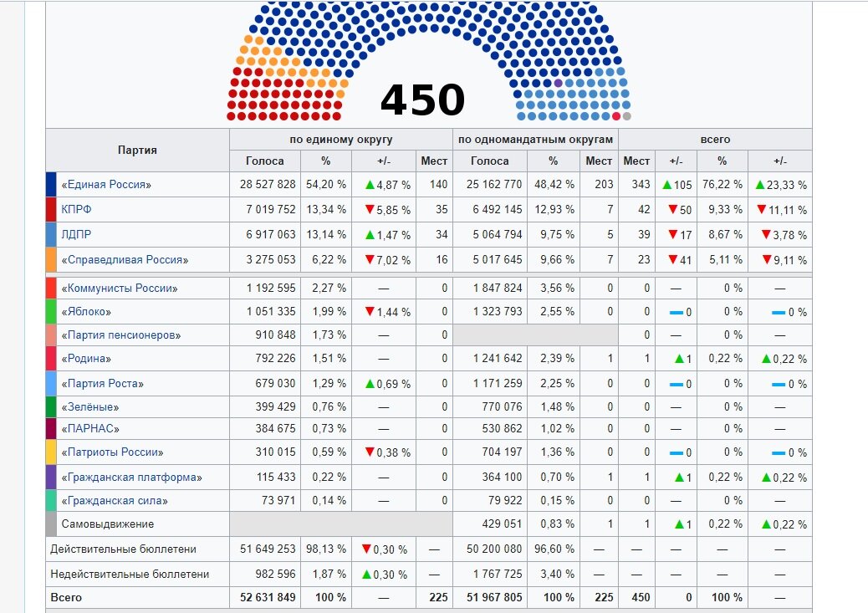Click the yellow Патриоты России color swatch
Viewport: 868px width, 613px height.
[51, 452]
